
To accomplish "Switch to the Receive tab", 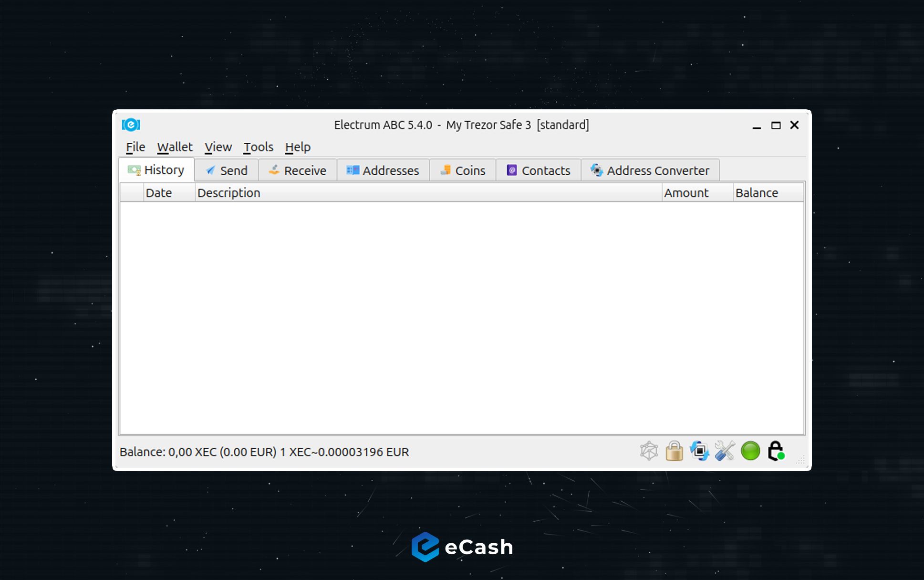I will coord(298,170).
